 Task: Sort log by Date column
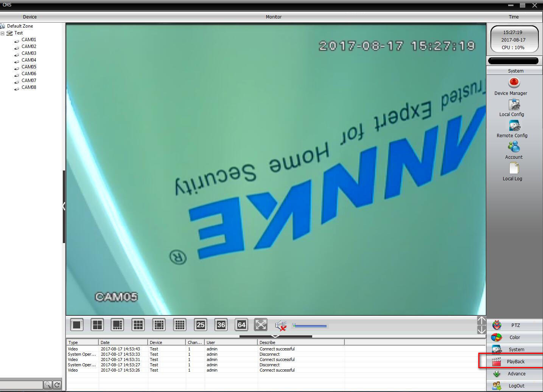coord(123,342)
